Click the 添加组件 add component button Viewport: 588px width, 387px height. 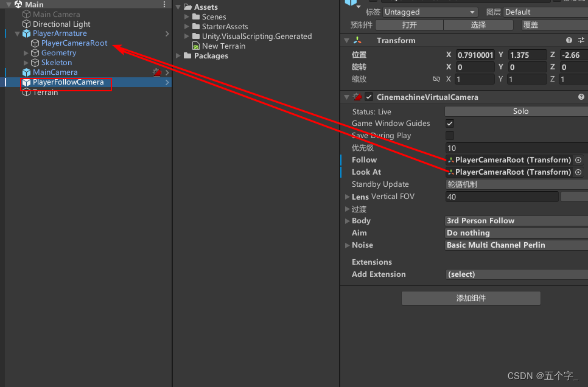point(471,298)
